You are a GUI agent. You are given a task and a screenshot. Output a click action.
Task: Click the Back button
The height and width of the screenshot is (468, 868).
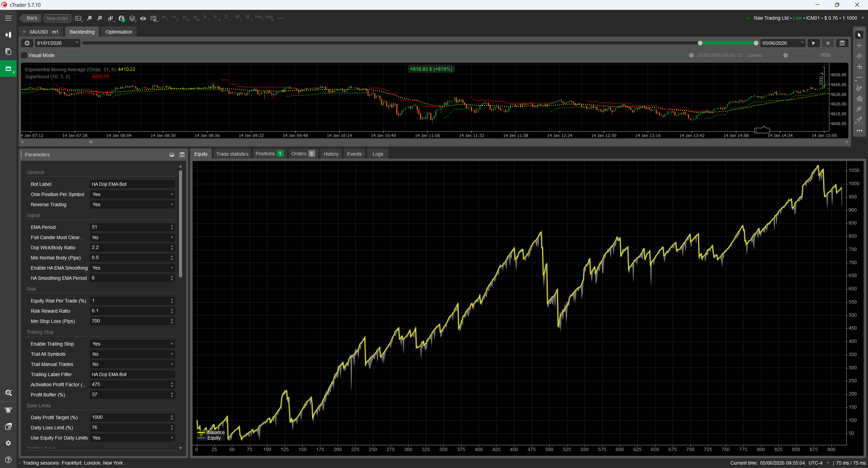click(x=31, y=18)
